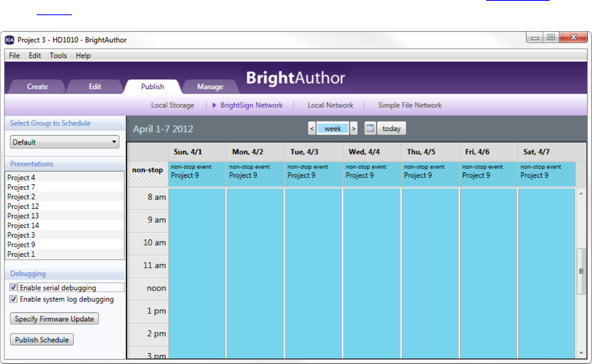Screen dimensions: 592x364
Task: Advance to next week with right arrow
Action: [353, 129]
